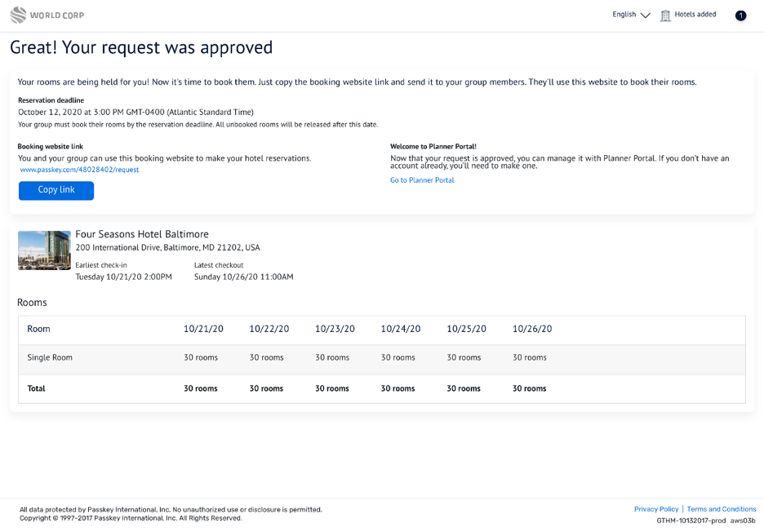Open the Terms and Conditions link

722,509
